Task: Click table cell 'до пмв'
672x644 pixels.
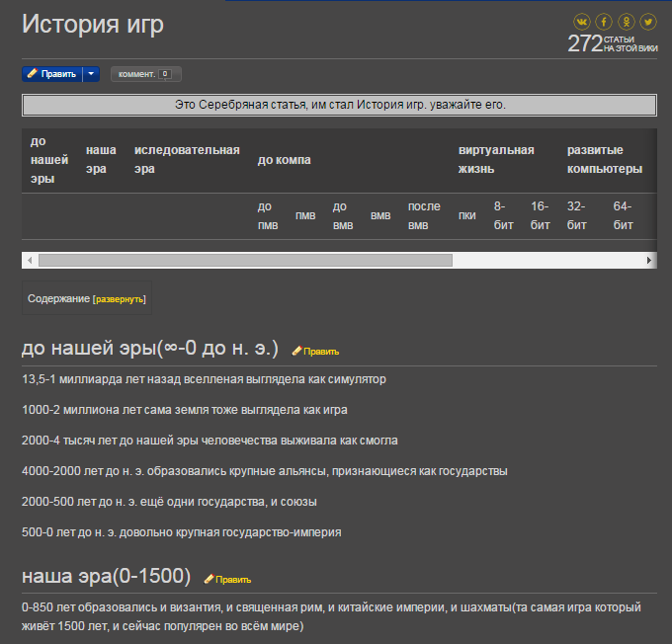Action: pos(268,216)
